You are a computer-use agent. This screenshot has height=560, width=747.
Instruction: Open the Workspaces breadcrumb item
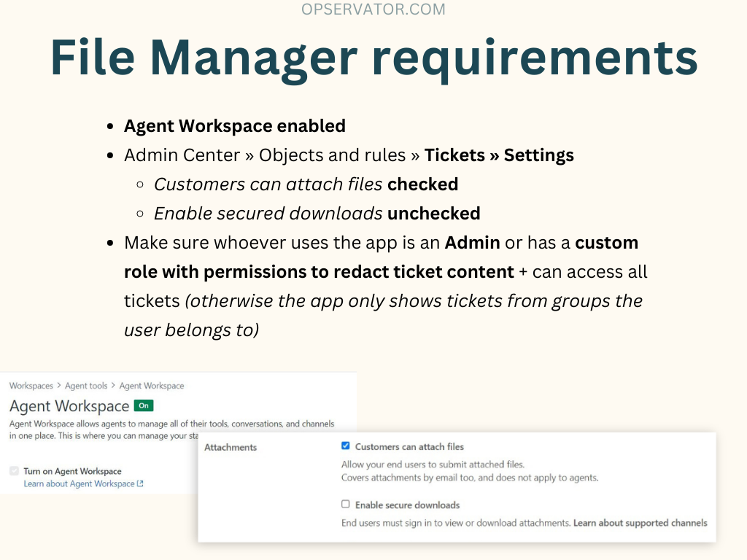click(x=31, y=386)
